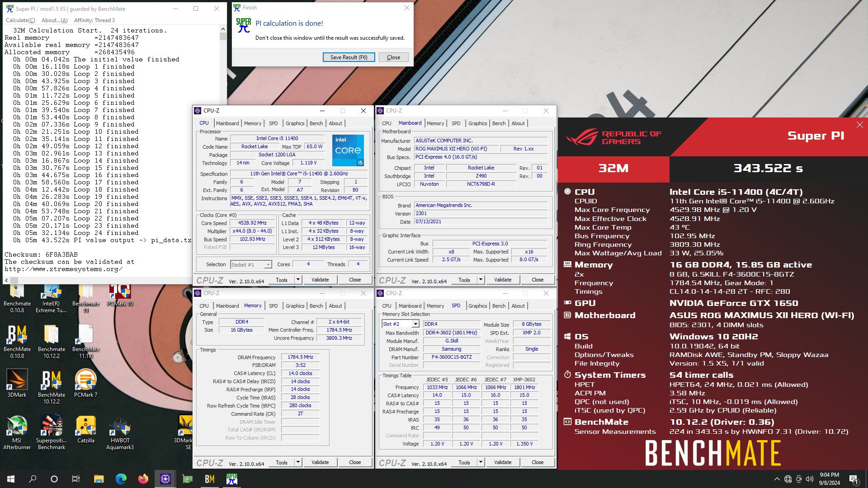Click Tools button in CPU-Z Memory window

click(282, 462)
